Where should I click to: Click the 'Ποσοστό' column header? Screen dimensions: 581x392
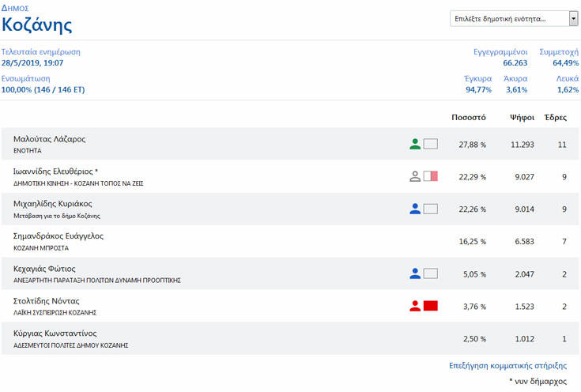click(468, 118)
